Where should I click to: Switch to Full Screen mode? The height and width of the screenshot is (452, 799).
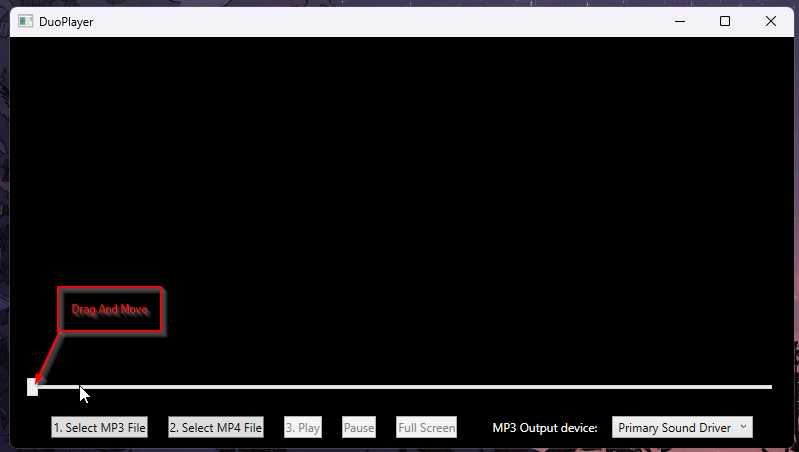[x=427, y=428]
